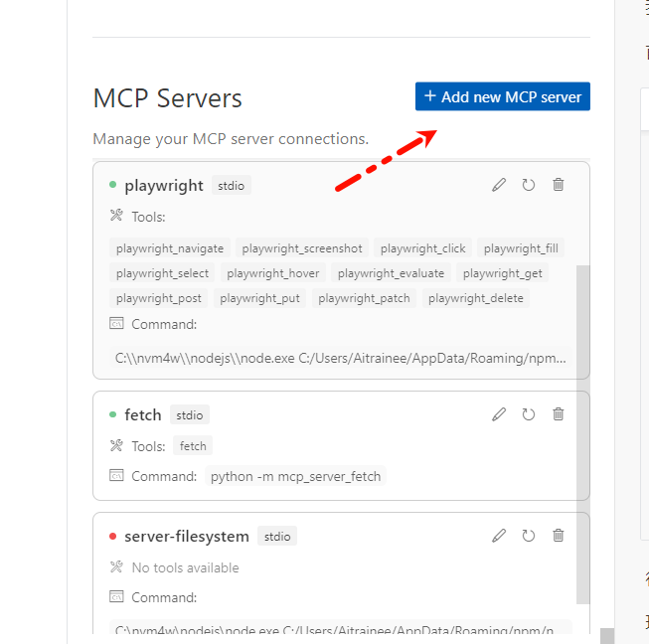Viewport: 649px width, 644px height.
Task: Click the Tools wrench icon in playwright card
Action: pos(116,216)
